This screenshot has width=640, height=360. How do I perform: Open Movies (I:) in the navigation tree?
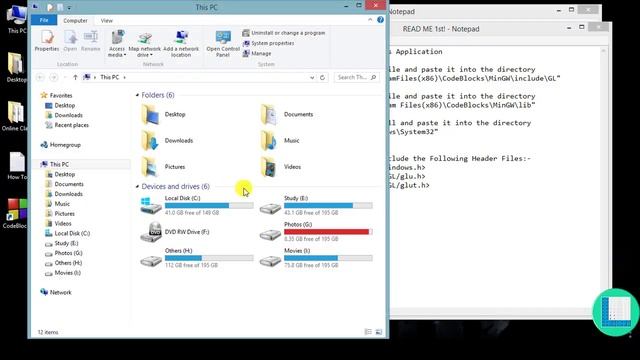point(67,273)
